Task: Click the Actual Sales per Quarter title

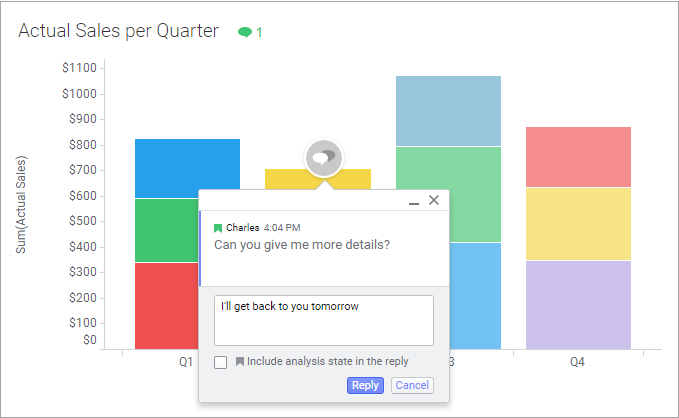Action: [118, 31]
